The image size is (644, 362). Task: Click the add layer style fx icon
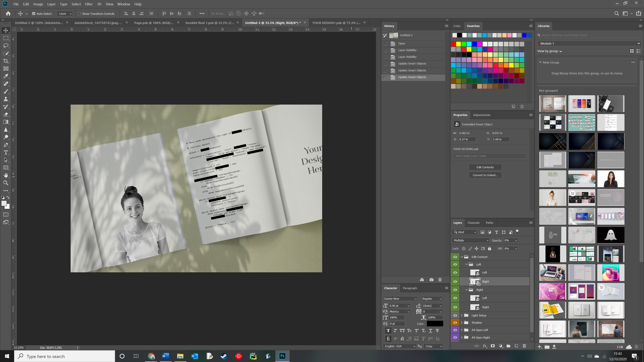coord(485,346)
